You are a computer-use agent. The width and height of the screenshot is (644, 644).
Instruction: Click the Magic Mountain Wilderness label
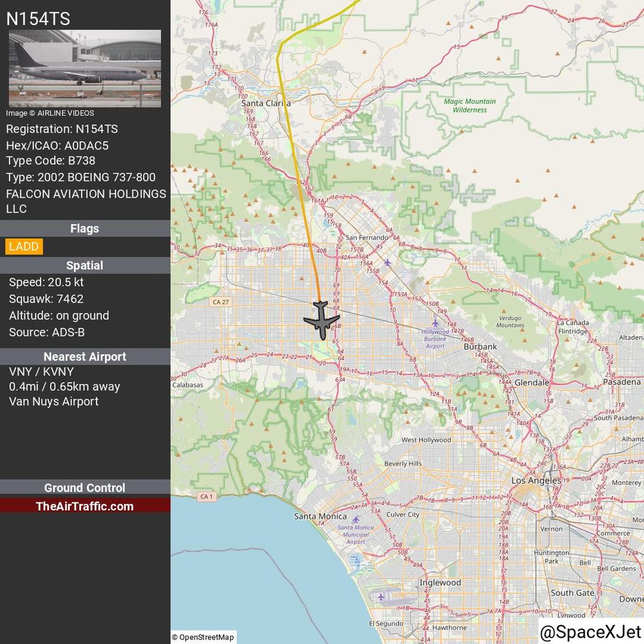(x=470, y=106)
